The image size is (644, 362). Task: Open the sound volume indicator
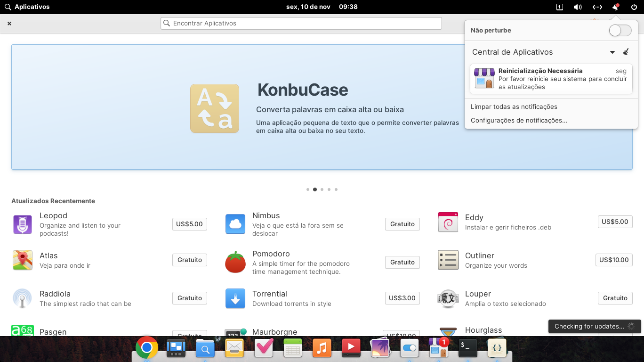pyautogui.click(x=578, y=7)
